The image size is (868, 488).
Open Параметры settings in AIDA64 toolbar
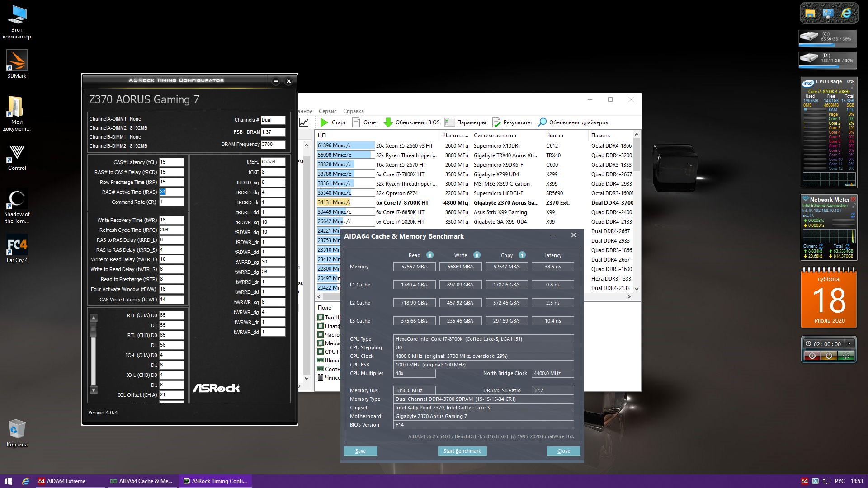(449, 122)
